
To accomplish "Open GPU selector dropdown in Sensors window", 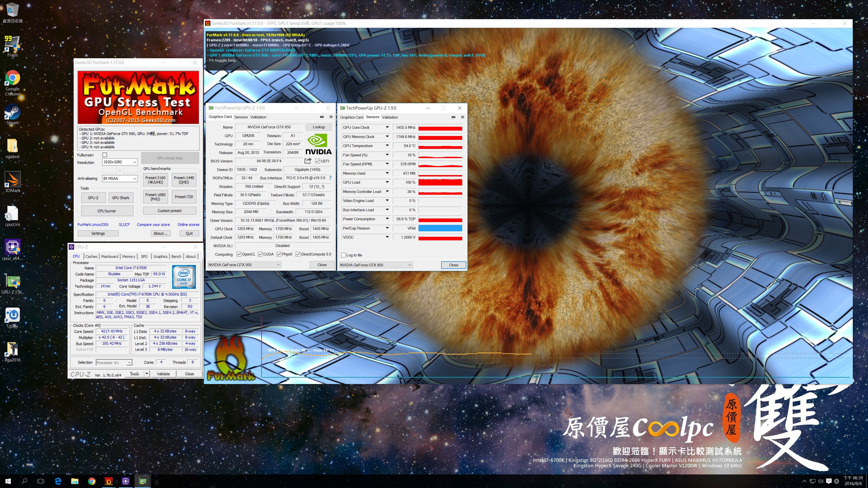I will tap(376, 265).
